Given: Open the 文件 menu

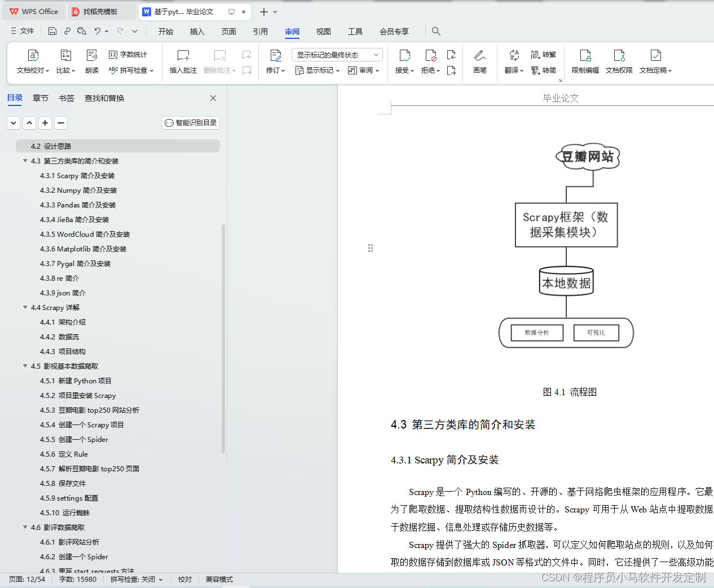Looking at the screenshot, I should tap(21, 31).
